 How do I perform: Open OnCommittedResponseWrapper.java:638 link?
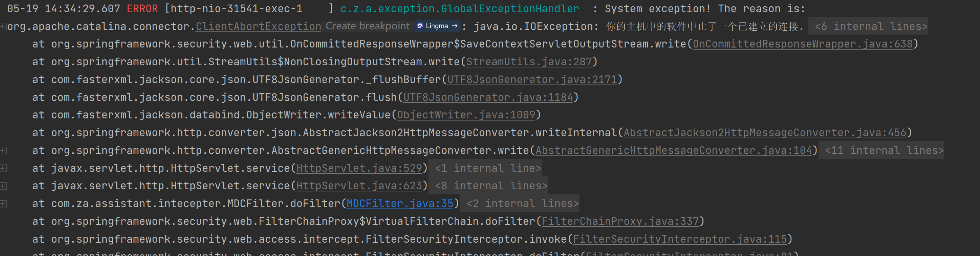pos(803,44)
